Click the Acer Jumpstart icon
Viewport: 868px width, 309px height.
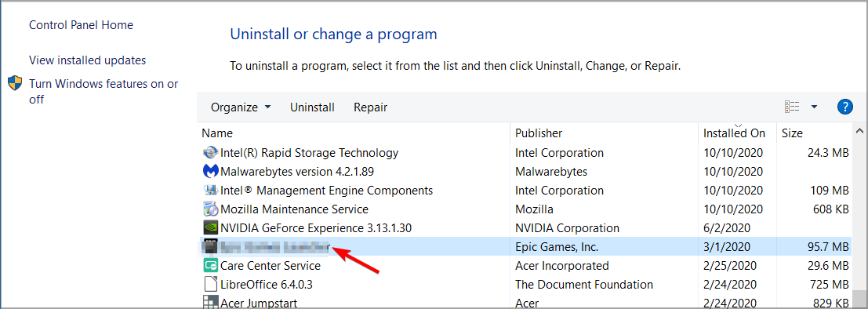click(210, 303)
